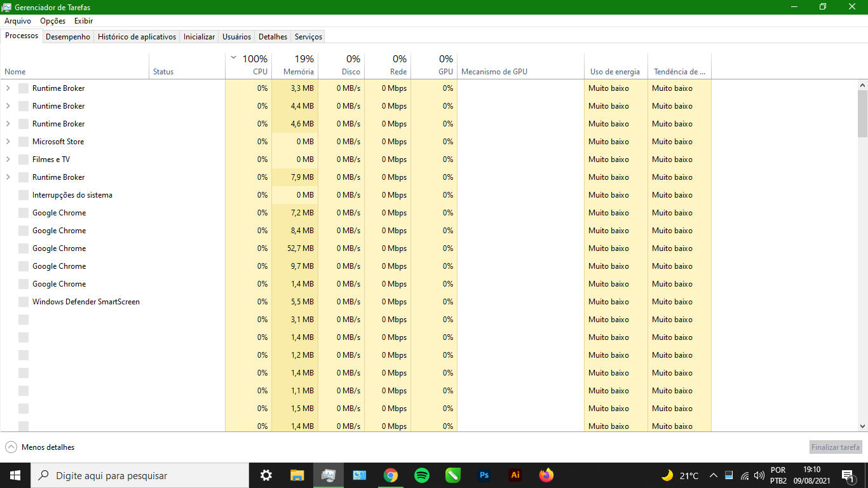Viewport: 868px width, 488px height.
Task: Open File Explorer from the taskbar
Action: pos(297,475)
